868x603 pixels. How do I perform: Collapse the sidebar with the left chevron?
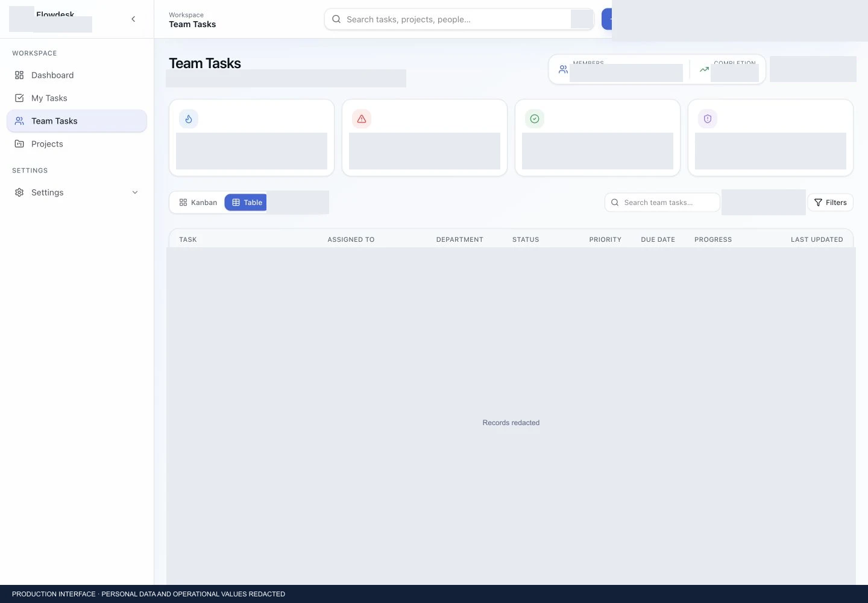(x=133, y=19)
